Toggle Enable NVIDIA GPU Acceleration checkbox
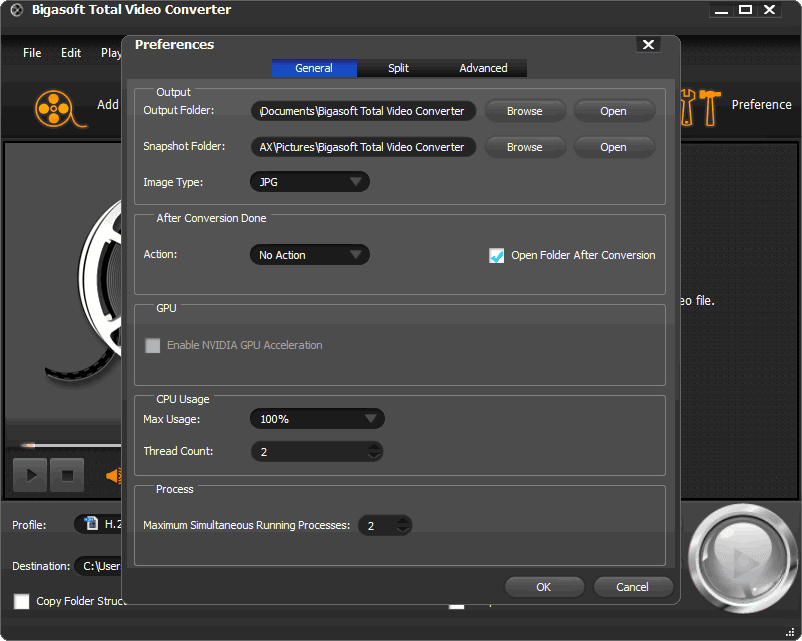This screenshot has height=641, width=802. (152, 345)
